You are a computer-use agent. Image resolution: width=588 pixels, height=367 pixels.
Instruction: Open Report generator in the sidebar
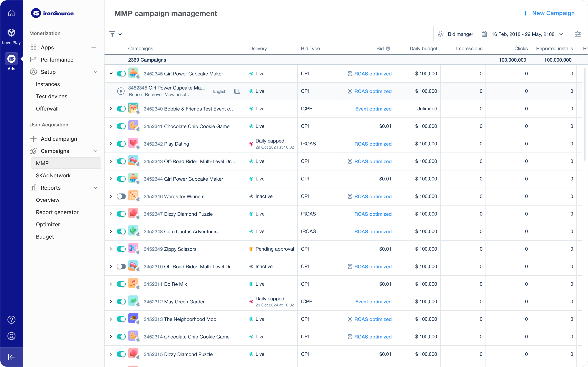coord(57,212)
